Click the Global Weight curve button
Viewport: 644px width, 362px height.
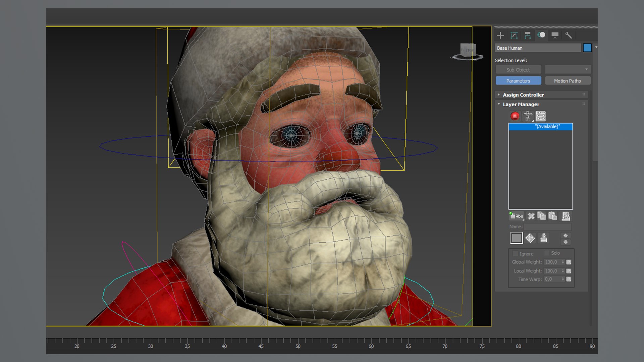569,262
